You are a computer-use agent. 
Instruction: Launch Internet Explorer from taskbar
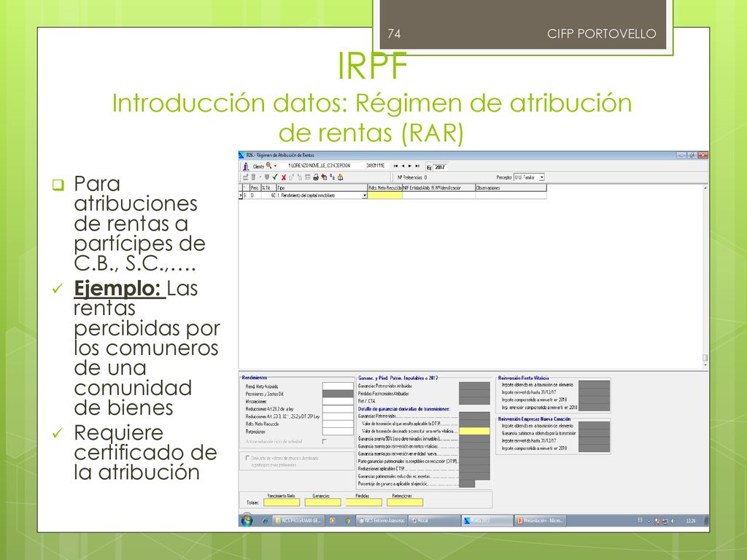point(264,521)
